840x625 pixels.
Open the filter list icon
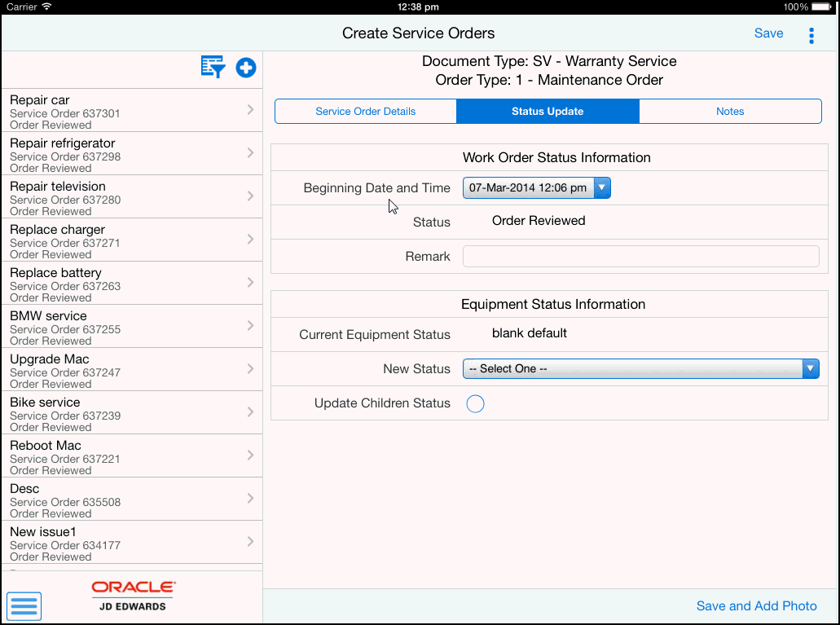213,68
